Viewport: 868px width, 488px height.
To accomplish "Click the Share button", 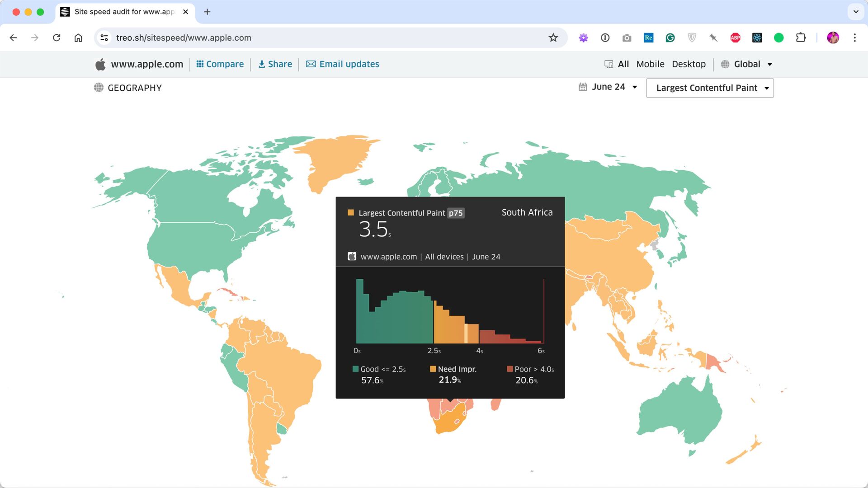I will pos(275,64).
